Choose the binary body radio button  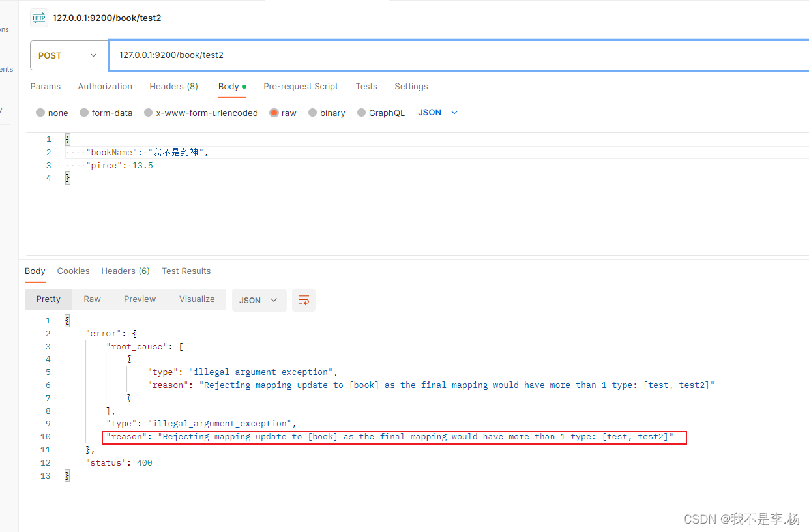[x=313, y=113]
